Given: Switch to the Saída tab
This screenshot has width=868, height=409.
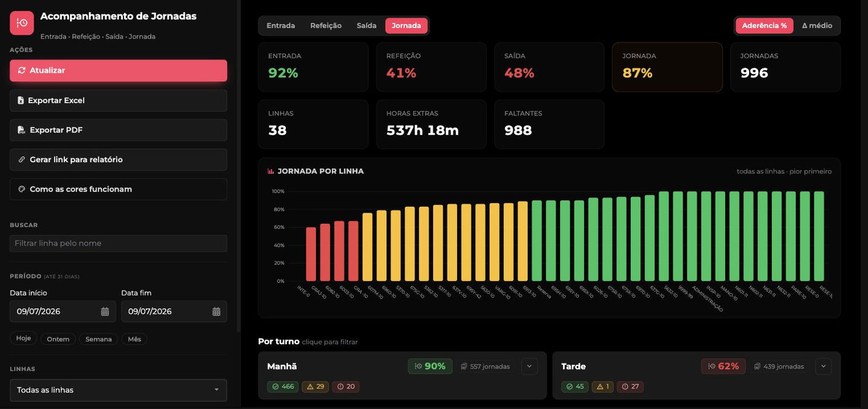Looking at the screenshot, I should pos(367,26).
